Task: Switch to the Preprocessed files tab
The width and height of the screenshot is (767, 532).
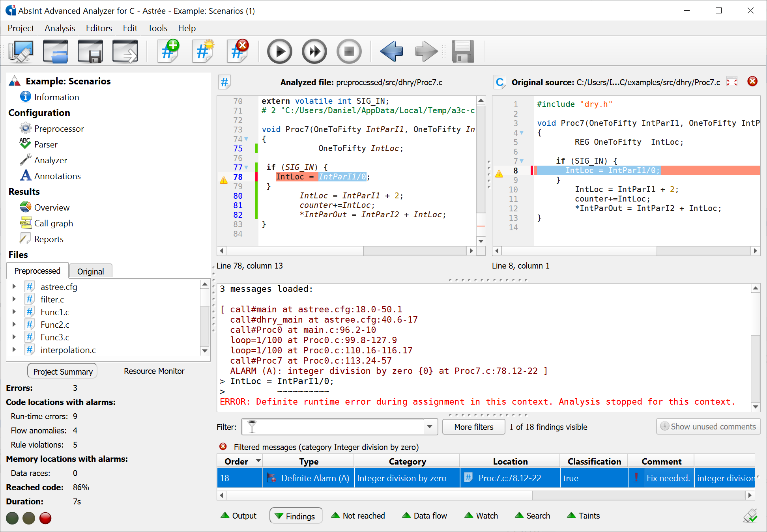Action: click(x=37, y=271)
